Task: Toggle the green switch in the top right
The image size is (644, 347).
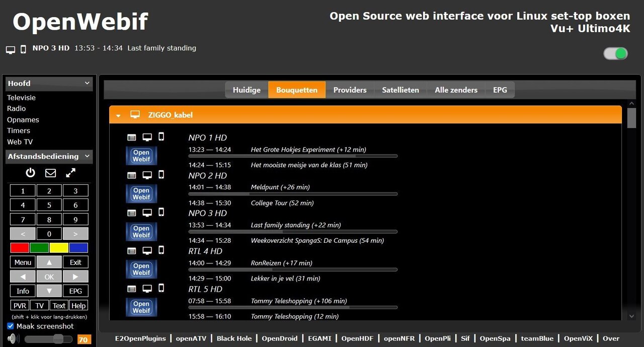Action: [616, 53]
